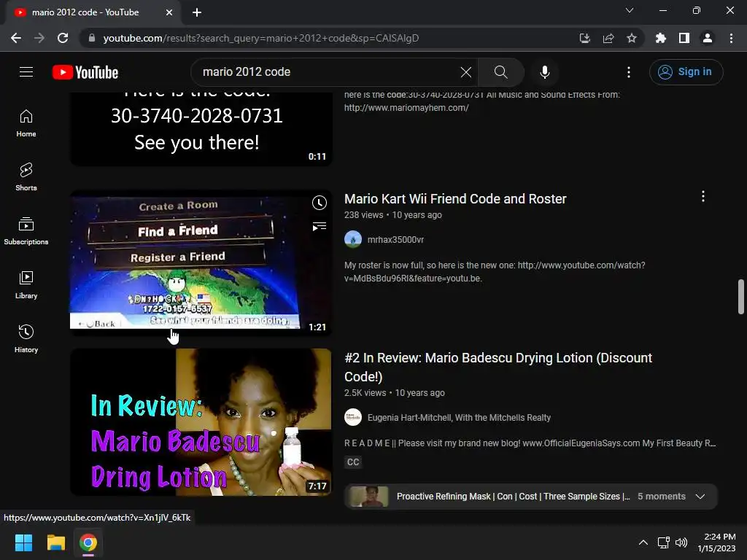Image resolution: width=747 pixels, height=560 pixels.
Task: Open the Proactive Refining Mask moment thumbnail
Action: click(x=369, y=496)
